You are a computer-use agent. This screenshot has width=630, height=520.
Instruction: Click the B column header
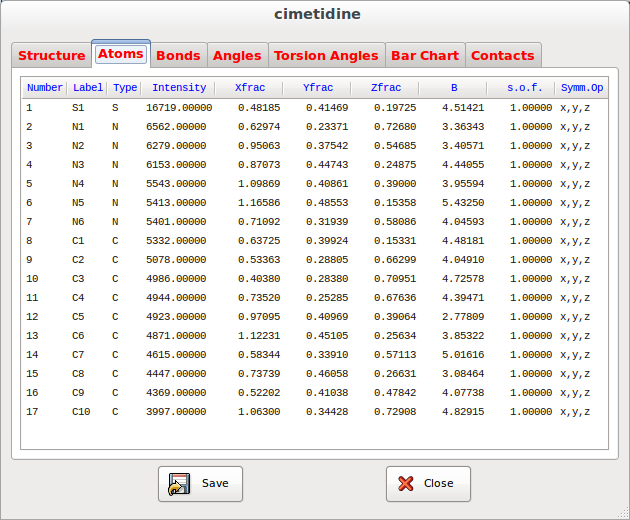pyautogui.click(x=454, y=88)
